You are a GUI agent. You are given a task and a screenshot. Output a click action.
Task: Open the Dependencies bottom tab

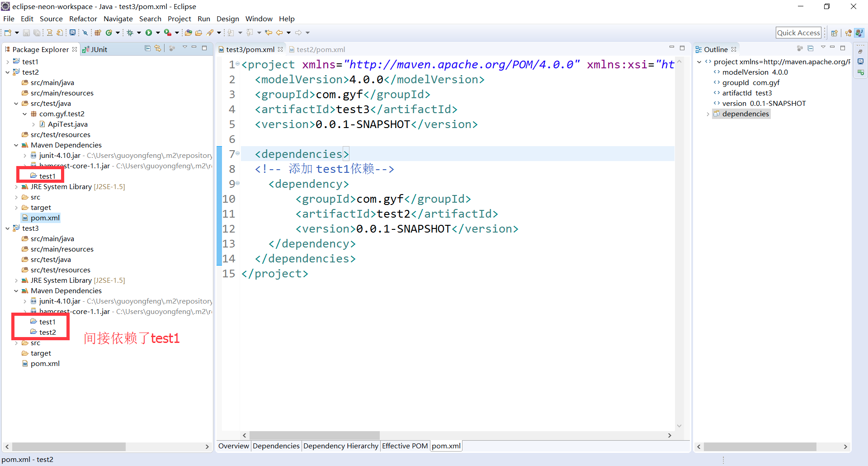(x=276, y=446)
